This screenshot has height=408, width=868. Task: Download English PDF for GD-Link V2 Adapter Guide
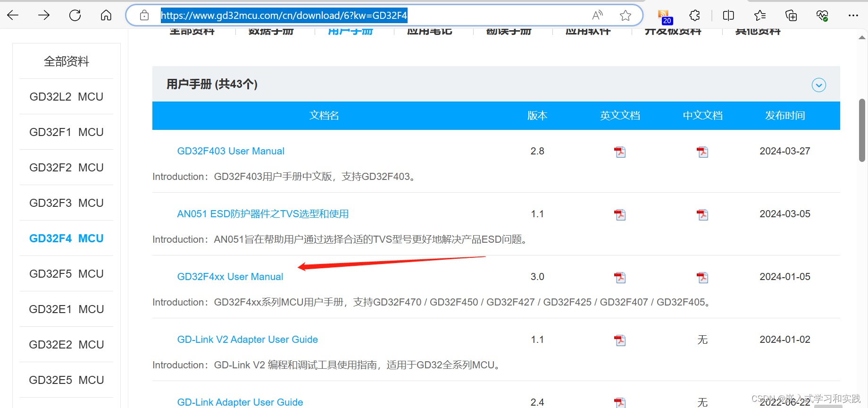(620, 340)
